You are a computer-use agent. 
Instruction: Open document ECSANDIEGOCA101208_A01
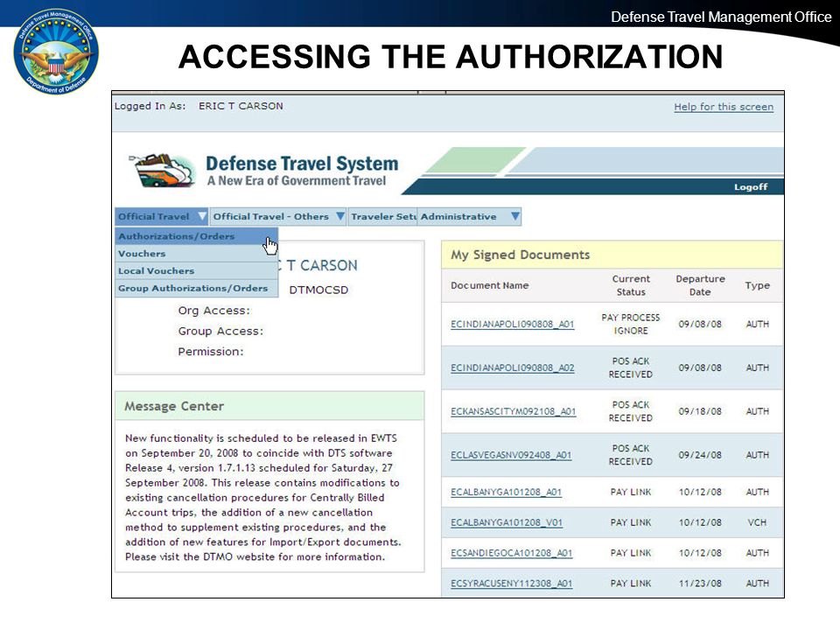512,553
